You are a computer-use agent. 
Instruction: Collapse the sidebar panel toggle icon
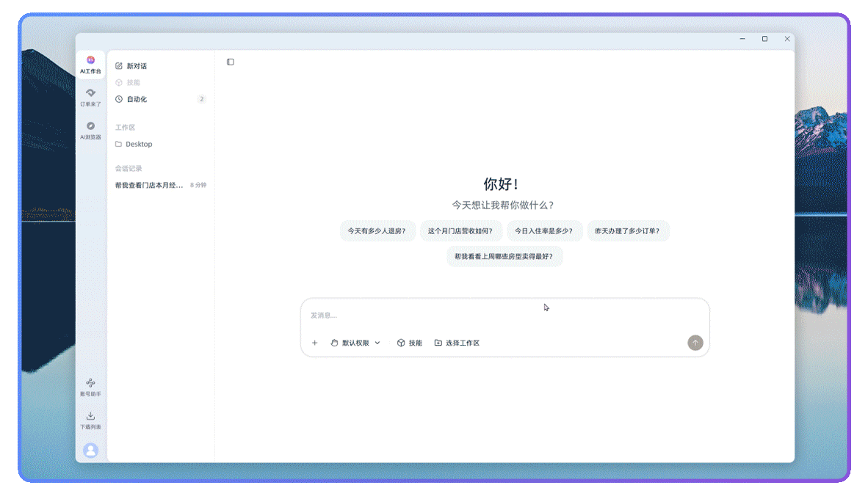pyautogui.click(x=231, y=62)
